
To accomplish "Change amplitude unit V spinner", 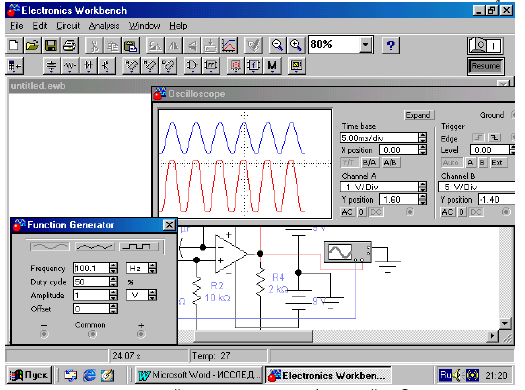I will click(x=152, y=295).
